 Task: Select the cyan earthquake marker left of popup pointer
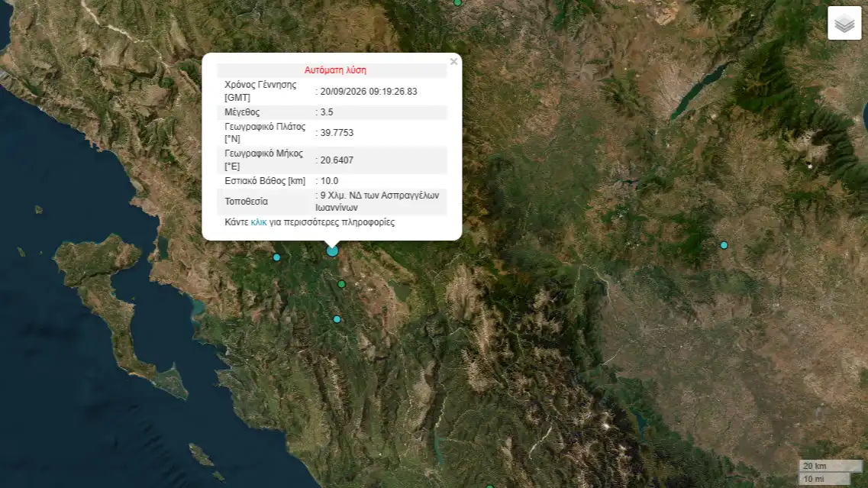click(277, 257)
